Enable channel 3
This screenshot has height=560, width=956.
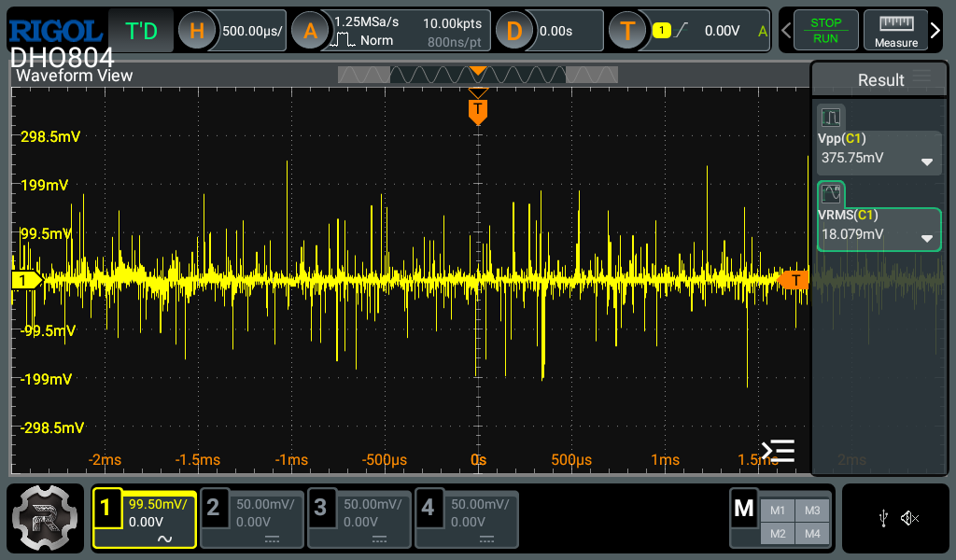coord(360,518)
